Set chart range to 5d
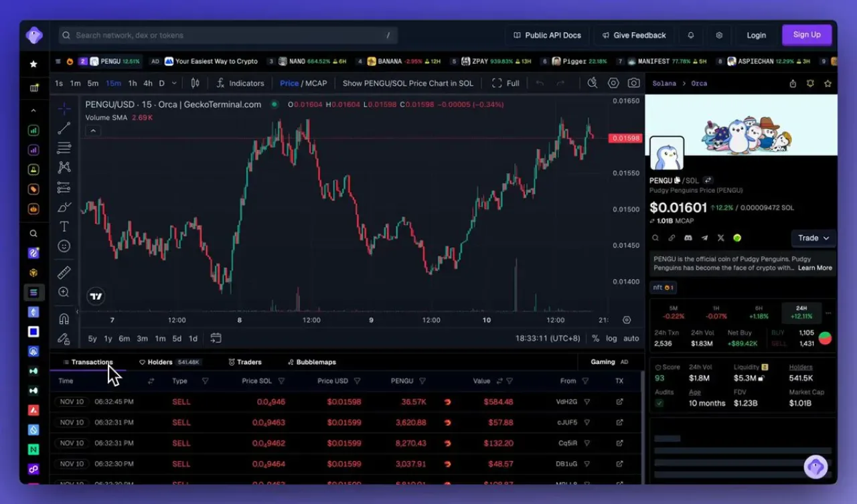This screenshot has width=857, height=504. click(x=177, y=338)
